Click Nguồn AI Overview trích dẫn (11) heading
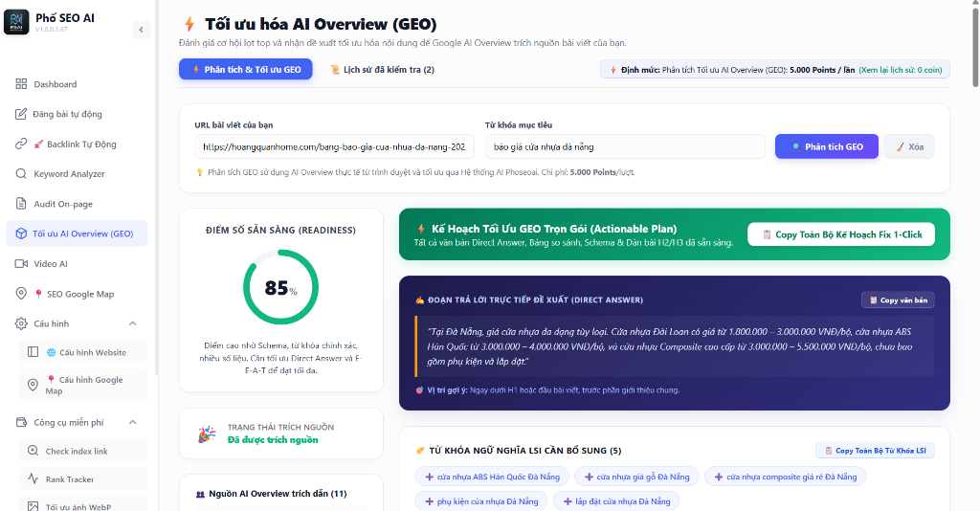980x511 pixels. (278, 494)
